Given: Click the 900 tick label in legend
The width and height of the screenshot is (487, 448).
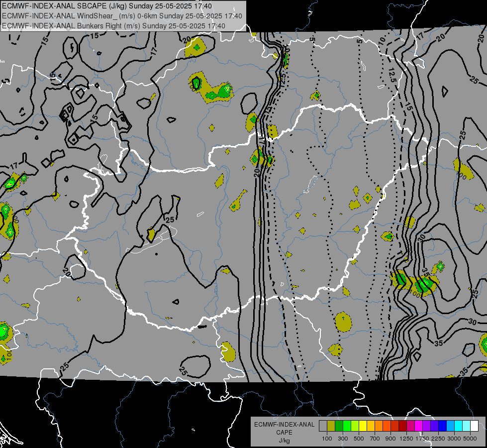Looking at the screenshot, I should pyautogui.click(x=390, y=439).
